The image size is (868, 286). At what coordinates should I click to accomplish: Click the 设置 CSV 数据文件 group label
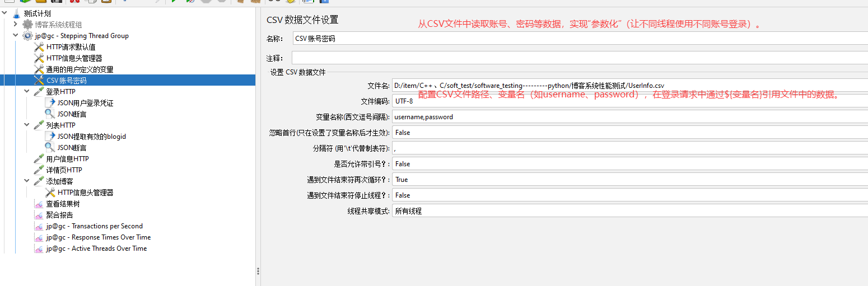(298, 72)
